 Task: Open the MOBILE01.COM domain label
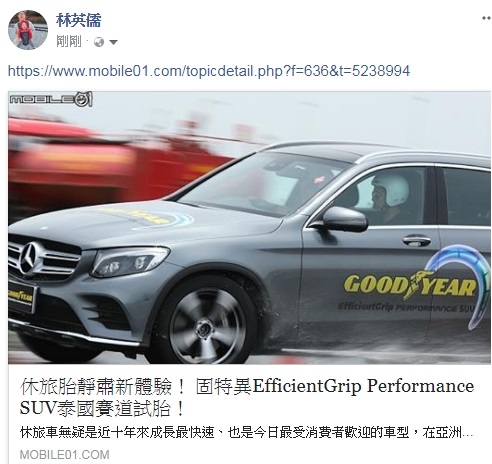click(64, 455)
